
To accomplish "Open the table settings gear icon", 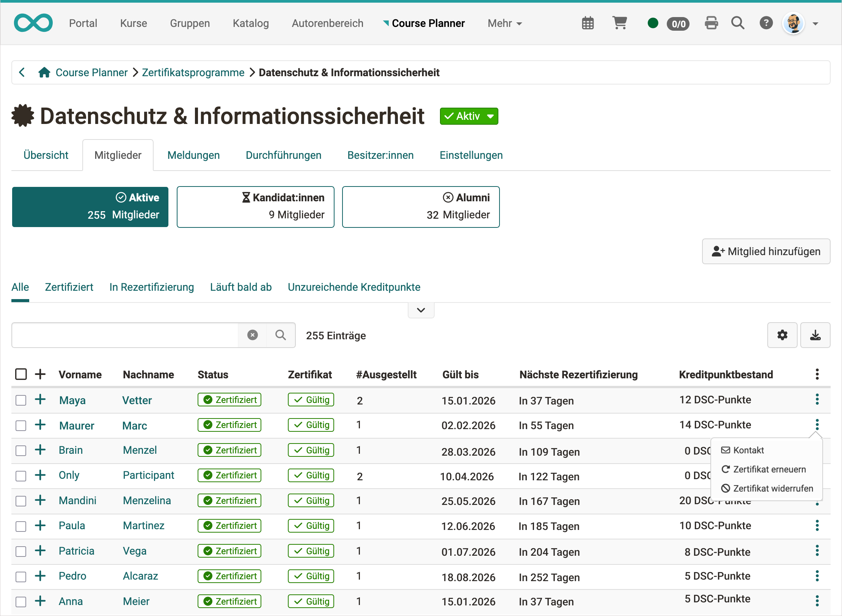I will (782, 335).
